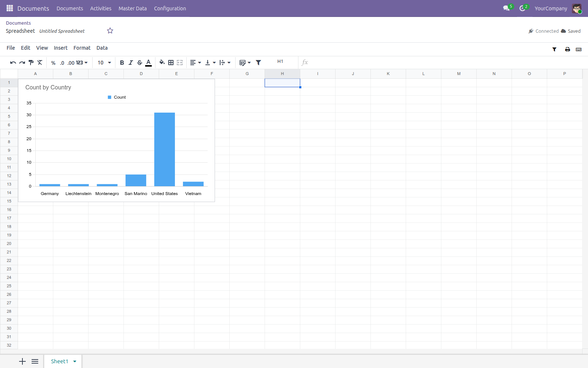Go to Documents breadcrumb link
588x368 pixels.
tap(18, 23)
